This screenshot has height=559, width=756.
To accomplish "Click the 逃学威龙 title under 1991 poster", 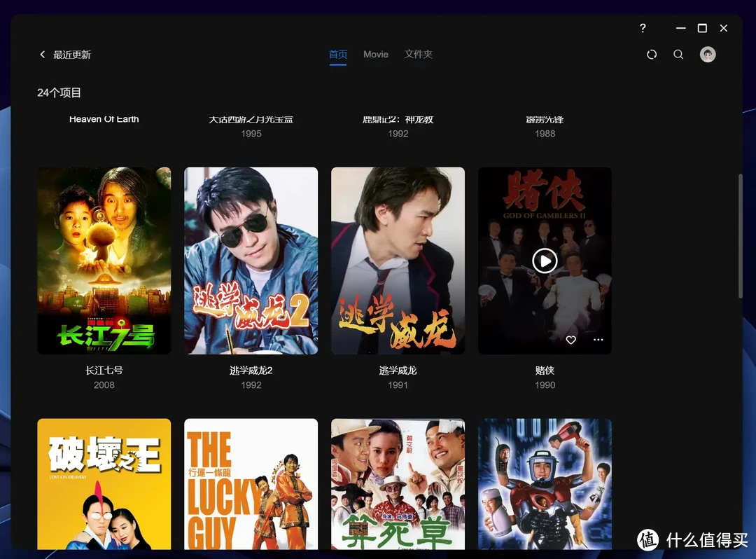I will pos(398,371).
